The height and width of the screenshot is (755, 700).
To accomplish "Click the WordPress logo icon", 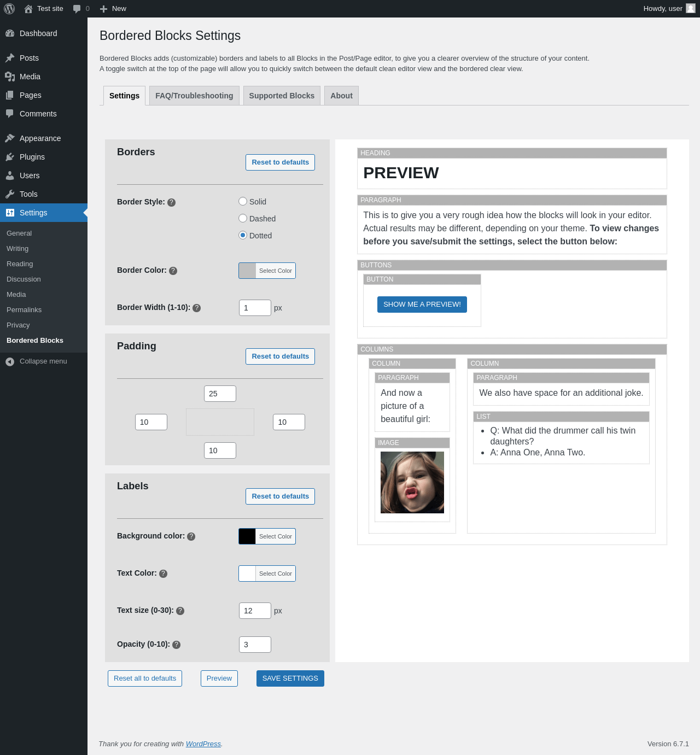I will (x=9, y=9).
